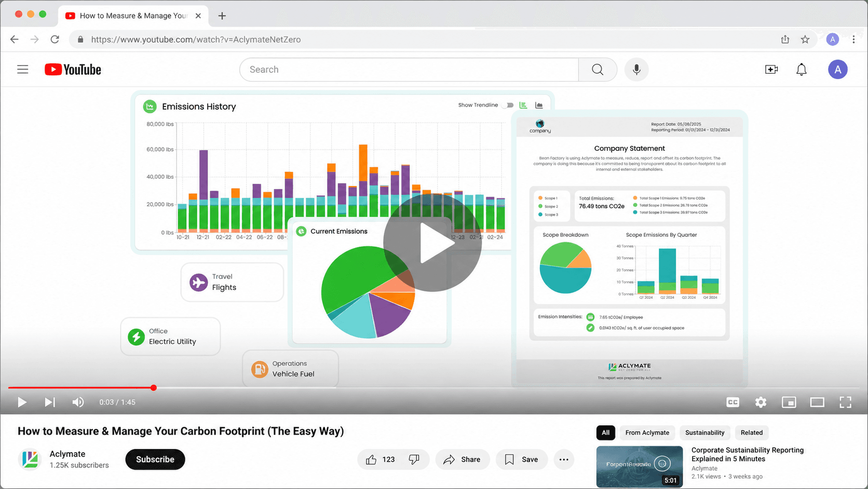Open the Aclymate channel avatar
868x489 pixels.
pos(30,459)
